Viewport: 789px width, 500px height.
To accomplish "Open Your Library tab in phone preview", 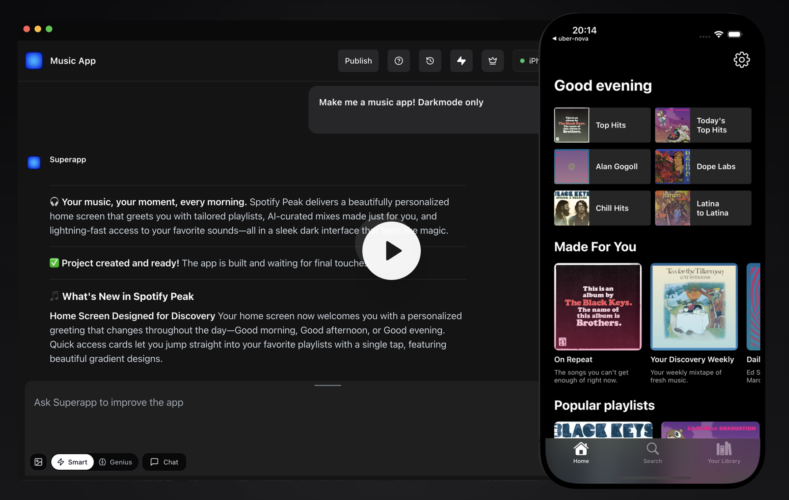I will coord(723,453).
